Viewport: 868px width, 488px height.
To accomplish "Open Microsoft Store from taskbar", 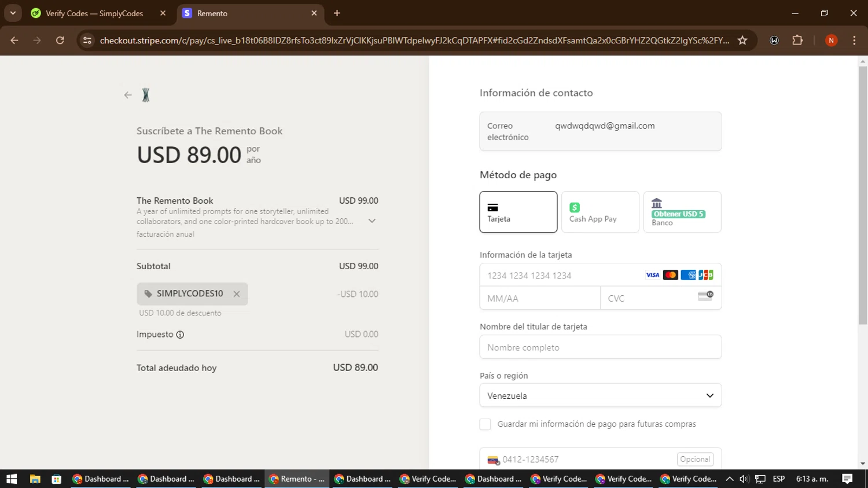I will point(56,479).
